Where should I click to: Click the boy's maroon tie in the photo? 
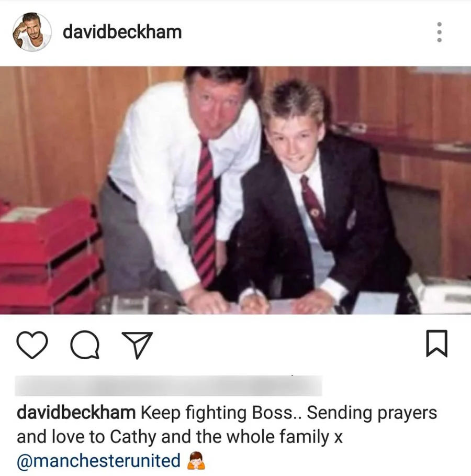(x=312, y=203)
